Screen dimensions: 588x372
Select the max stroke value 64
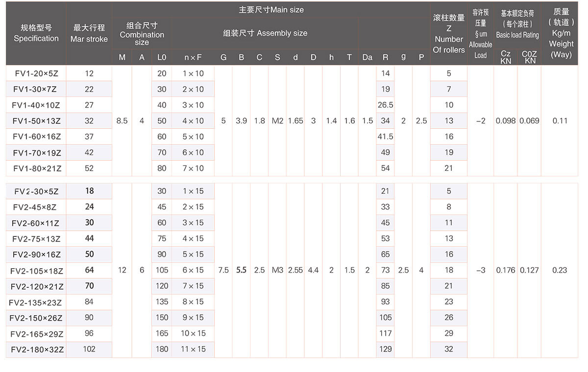(89, 270)
